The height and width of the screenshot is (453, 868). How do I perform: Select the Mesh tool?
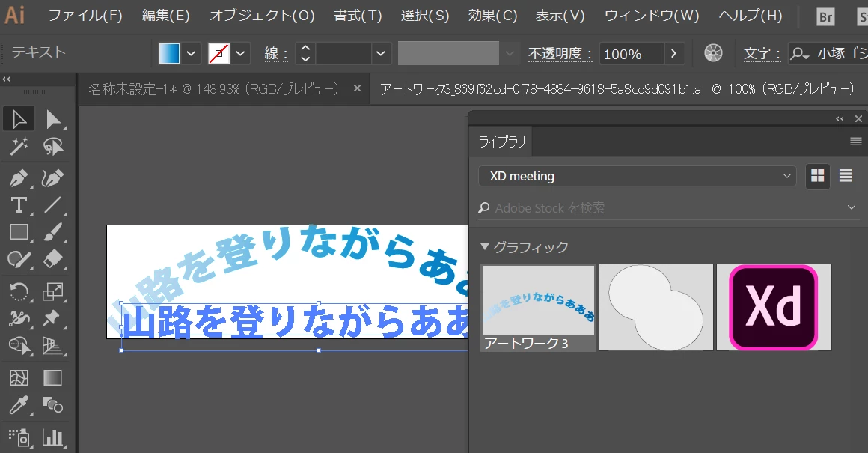[19, 377]
